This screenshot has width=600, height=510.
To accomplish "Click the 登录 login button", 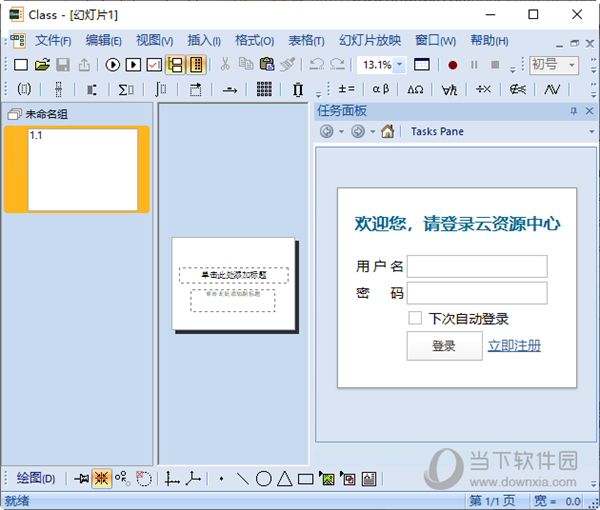I will [443, 346].
